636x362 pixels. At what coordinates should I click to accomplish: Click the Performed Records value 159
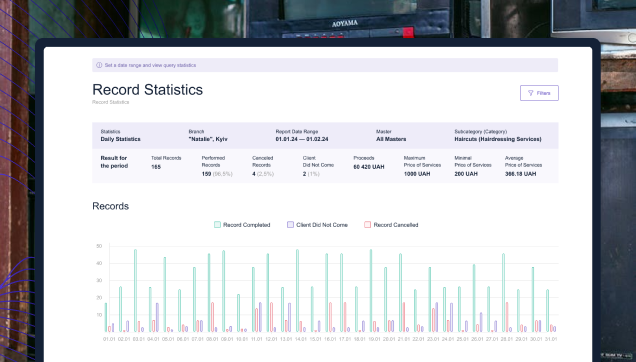[x=206, y=174]
